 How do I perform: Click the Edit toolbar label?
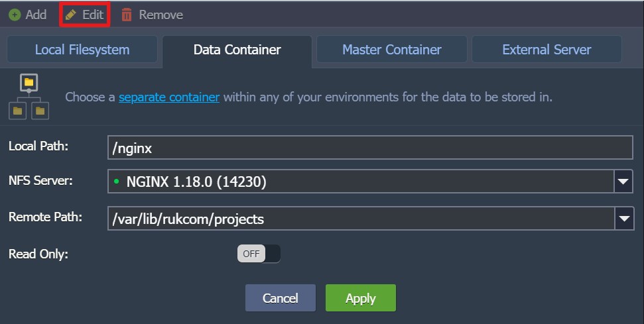(93, 15)
